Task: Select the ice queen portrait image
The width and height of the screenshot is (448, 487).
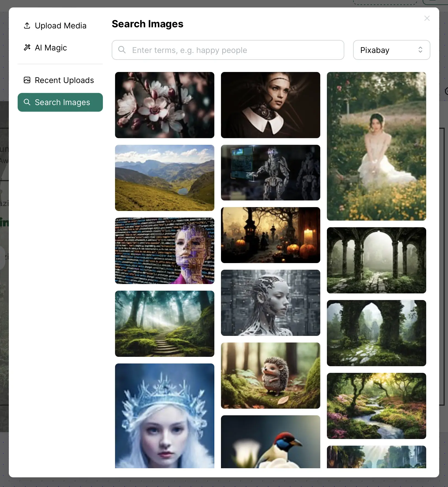Action: [164, 416]
